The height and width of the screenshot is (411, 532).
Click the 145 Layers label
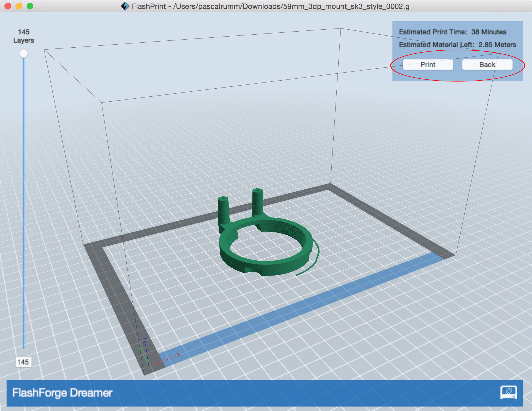coord(24,36)
